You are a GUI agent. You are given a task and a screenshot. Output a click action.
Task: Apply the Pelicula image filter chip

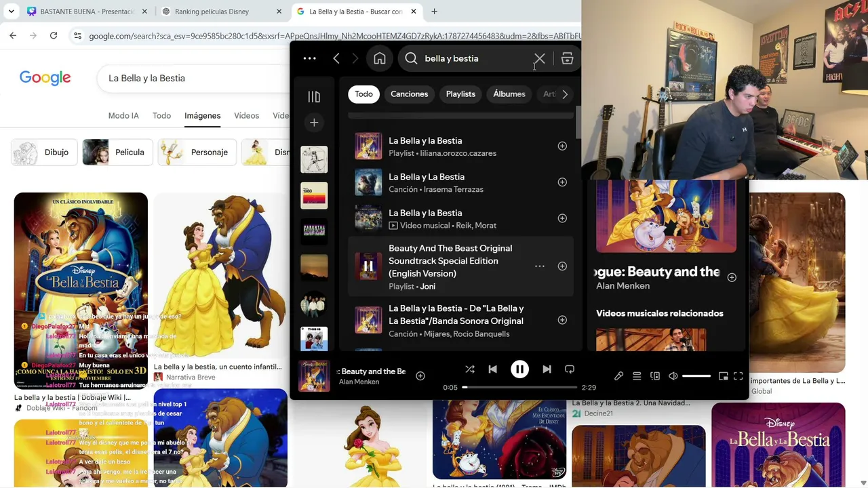pyautogui.click(x=117, y=152)
